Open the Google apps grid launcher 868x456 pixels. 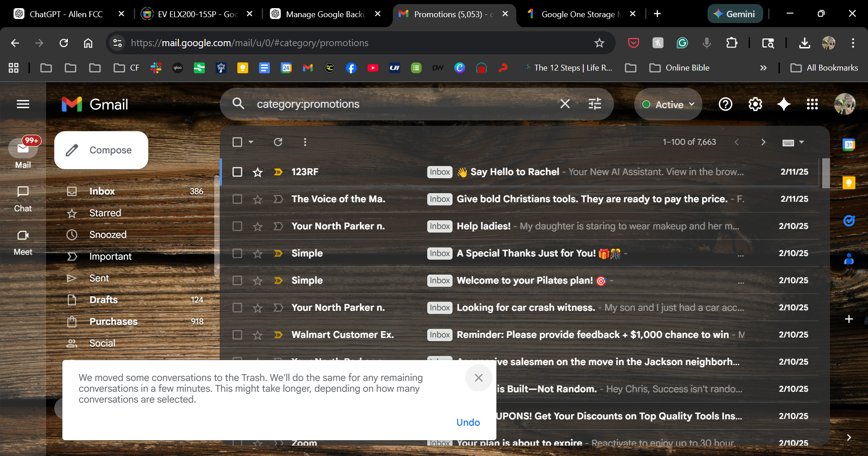click(812, 104)
